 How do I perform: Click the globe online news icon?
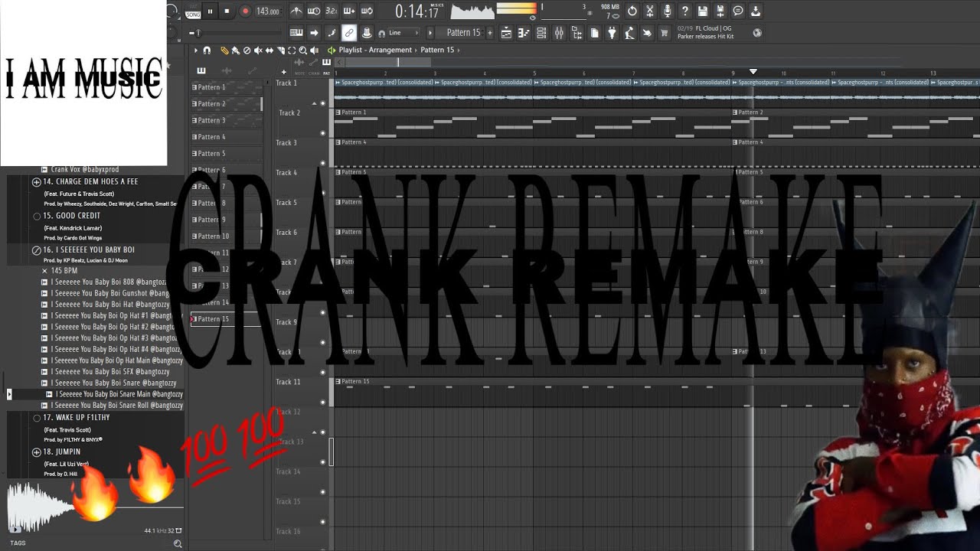pyautogui.click(x=757, y=33)
